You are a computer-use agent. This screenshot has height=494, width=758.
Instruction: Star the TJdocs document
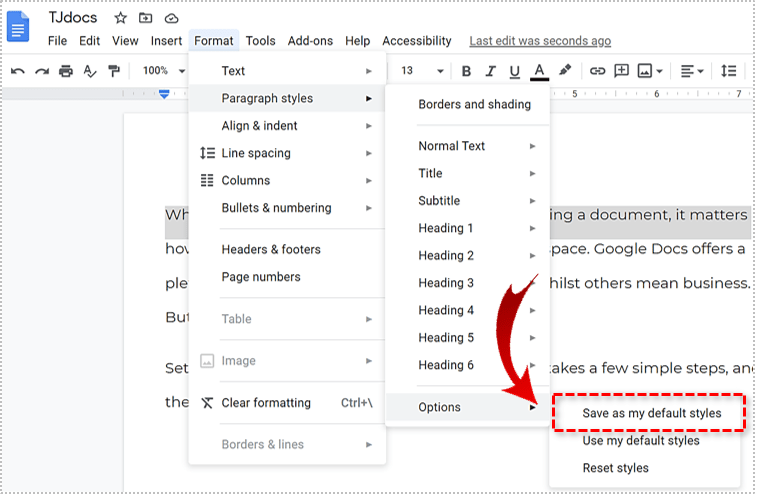pos(120,18)
